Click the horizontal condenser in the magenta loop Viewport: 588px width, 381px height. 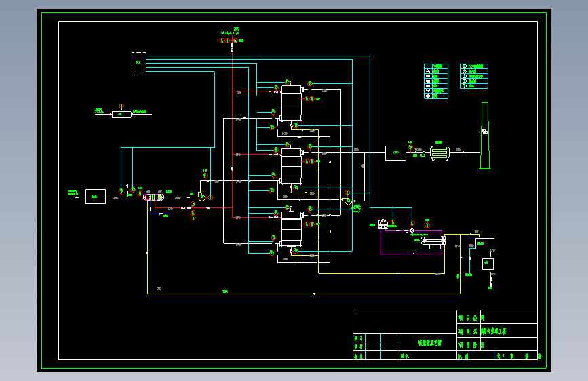(x=434, y=241)
